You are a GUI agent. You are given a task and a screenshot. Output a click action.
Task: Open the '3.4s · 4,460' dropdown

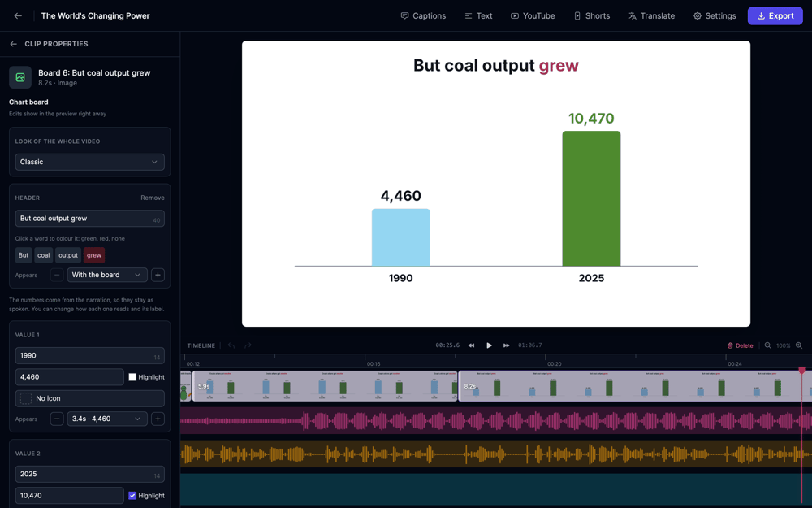coord(106,419)
